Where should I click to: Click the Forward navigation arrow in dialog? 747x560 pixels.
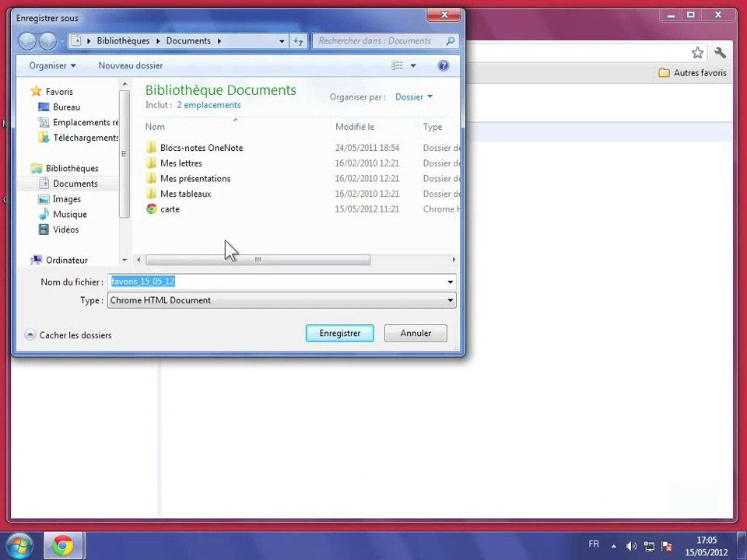tap(47, 41)
